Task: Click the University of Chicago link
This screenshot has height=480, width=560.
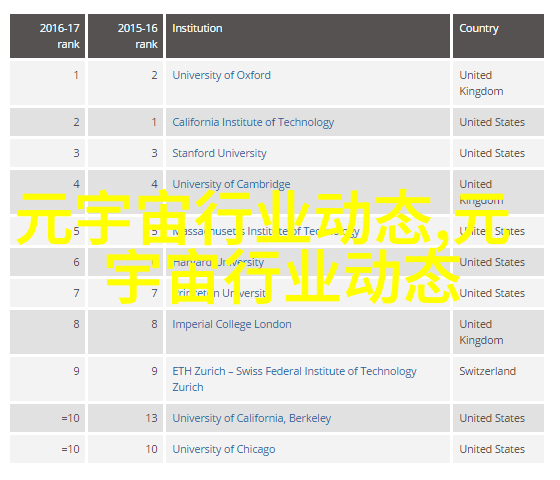Action: coord(224,449)
